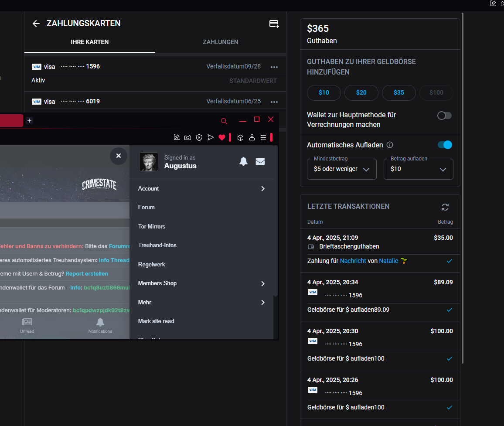Screen dimensions: 504x426
Task: Disable Automatisches Aufladen switch
Action: click(445, 145)
